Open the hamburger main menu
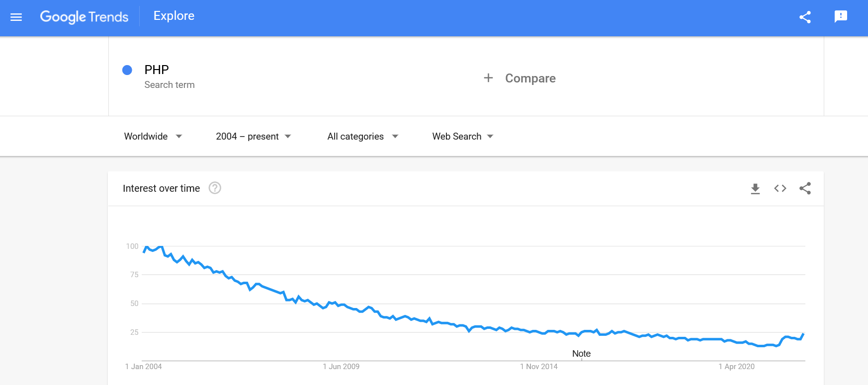868x385 pixels. [16, 17]
